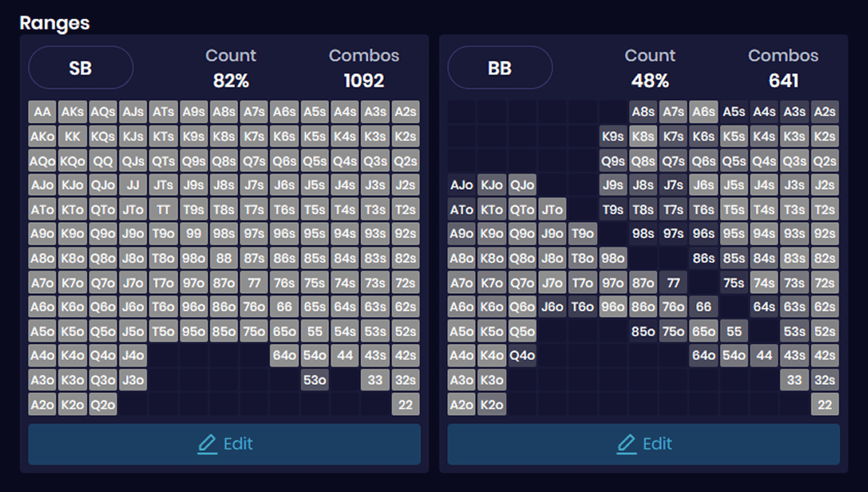The height and width of the screenshot is (492, 868).
Task: Toggle the 53o hand in SB range
Action: coord(314,380)
